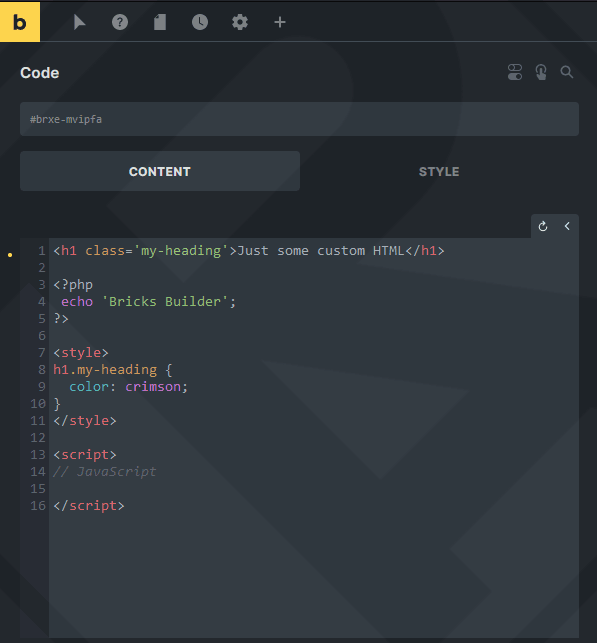Open element interactions hand icon

coord(541,72)
